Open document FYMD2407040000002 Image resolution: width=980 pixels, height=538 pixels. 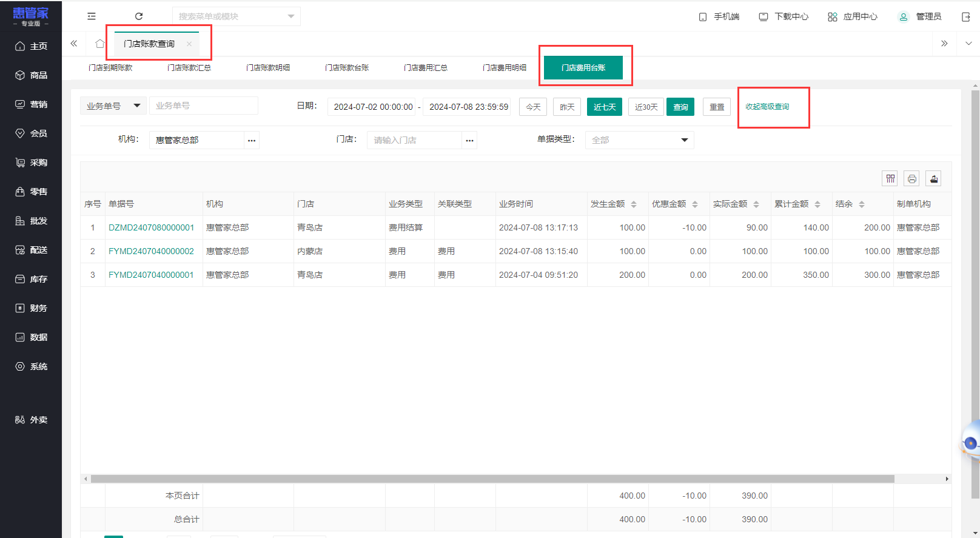pos(151,251)
